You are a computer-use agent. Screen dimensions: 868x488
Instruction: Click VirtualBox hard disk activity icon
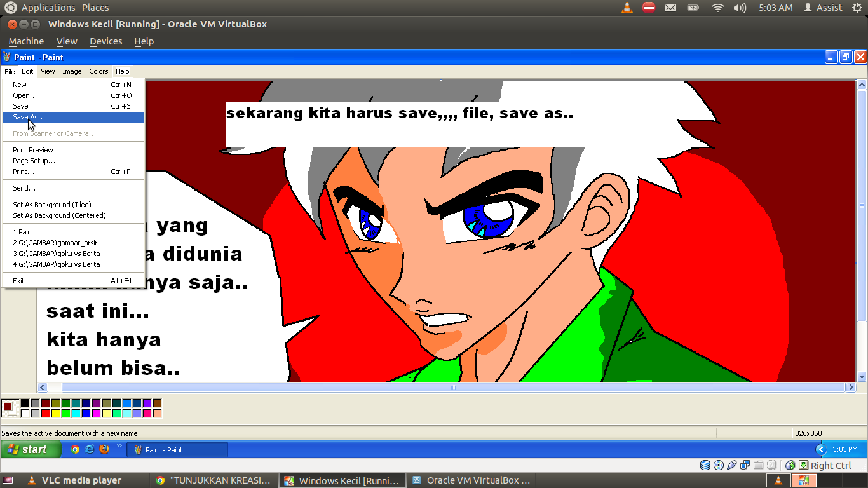click(705, 465)
